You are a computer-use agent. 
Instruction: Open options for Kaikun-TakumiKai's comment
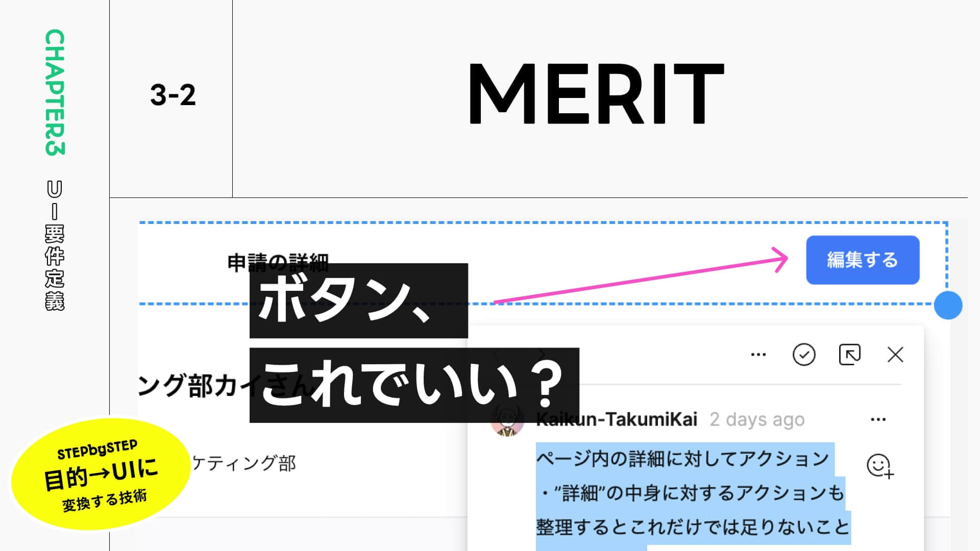tap(878, 419)
